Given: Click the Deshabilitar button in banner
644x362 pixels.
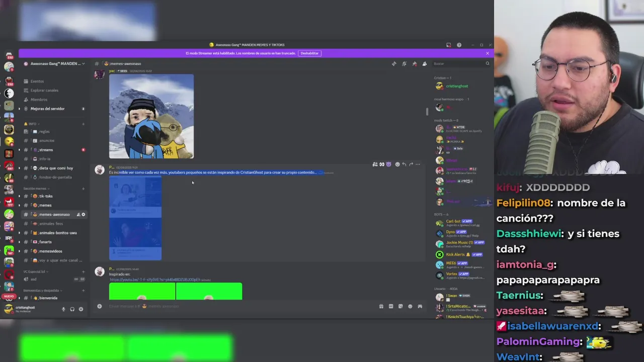Looking at the screenshot, I should point(309,53).
